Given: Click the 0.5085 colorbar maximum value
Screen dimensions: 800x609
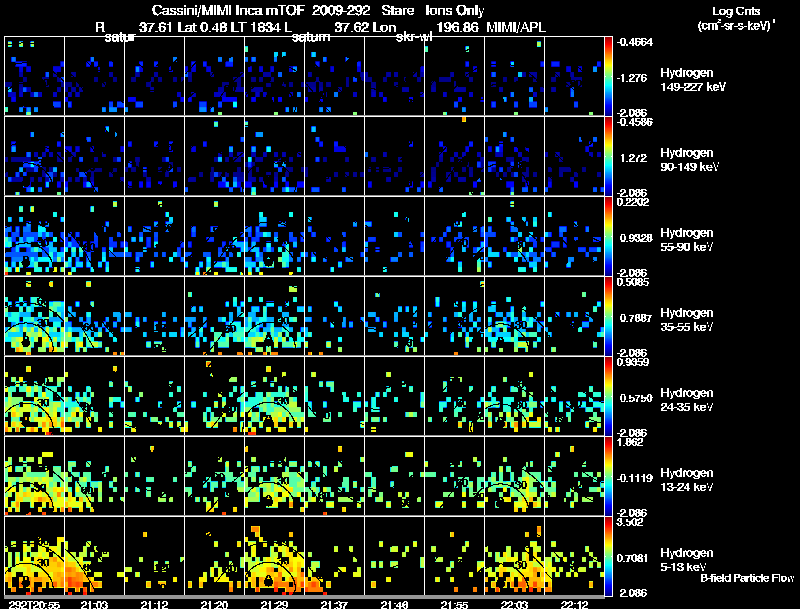Looking at the screenshot, I should [x=633, y=282].
